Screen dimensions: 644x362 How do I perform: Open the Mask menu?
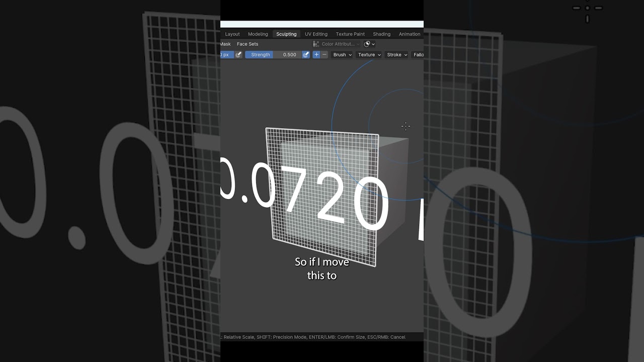pyautogui.click(x=225, y=44)
